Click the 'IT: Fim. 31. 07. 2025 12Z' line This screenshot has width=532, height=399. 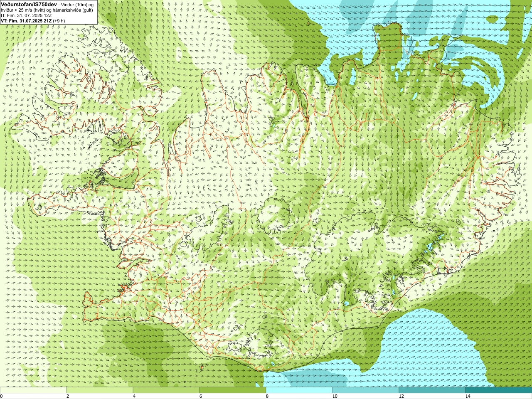(26, 15)
